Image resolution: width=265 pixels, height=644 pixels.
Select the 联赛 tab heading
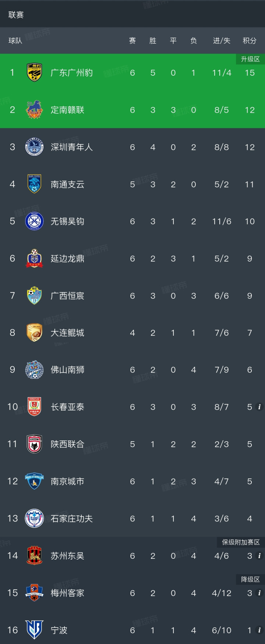point(16,15)
